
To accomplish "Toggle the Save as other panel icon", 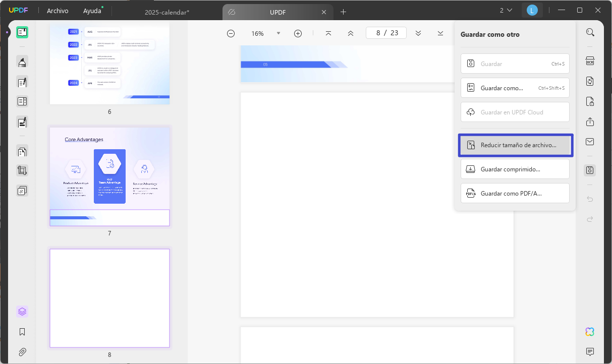I will 590,170.
